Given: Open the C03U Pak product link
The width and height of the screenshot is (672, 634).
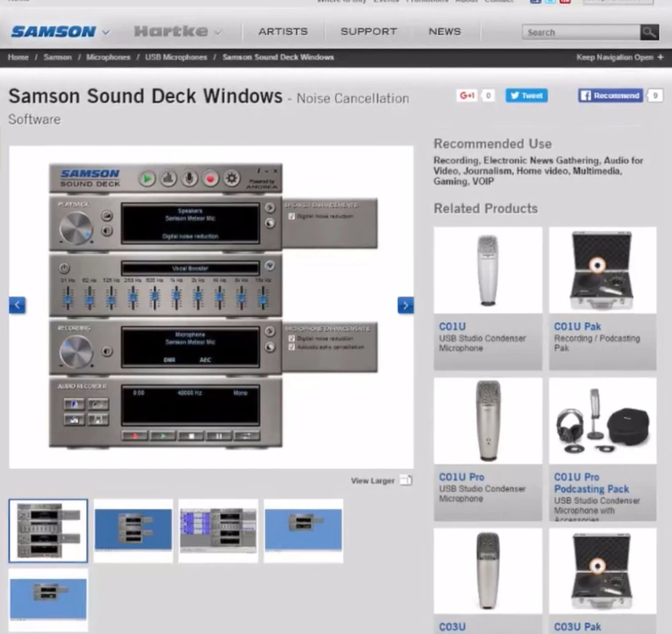Looking at the screenshot, I should [577, 627].
